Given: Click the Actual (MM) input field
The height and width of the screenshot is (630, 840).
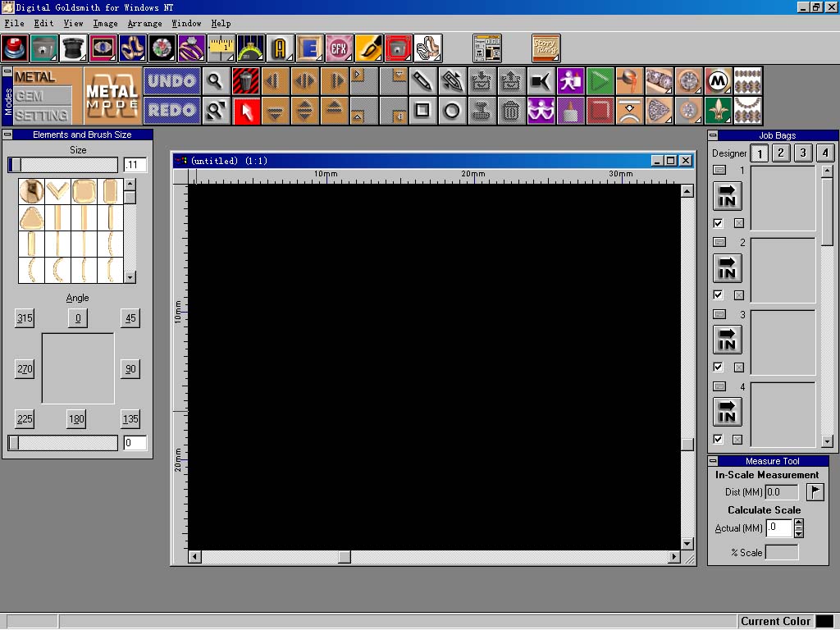Looking at the screenshot, I should [779, 528].
